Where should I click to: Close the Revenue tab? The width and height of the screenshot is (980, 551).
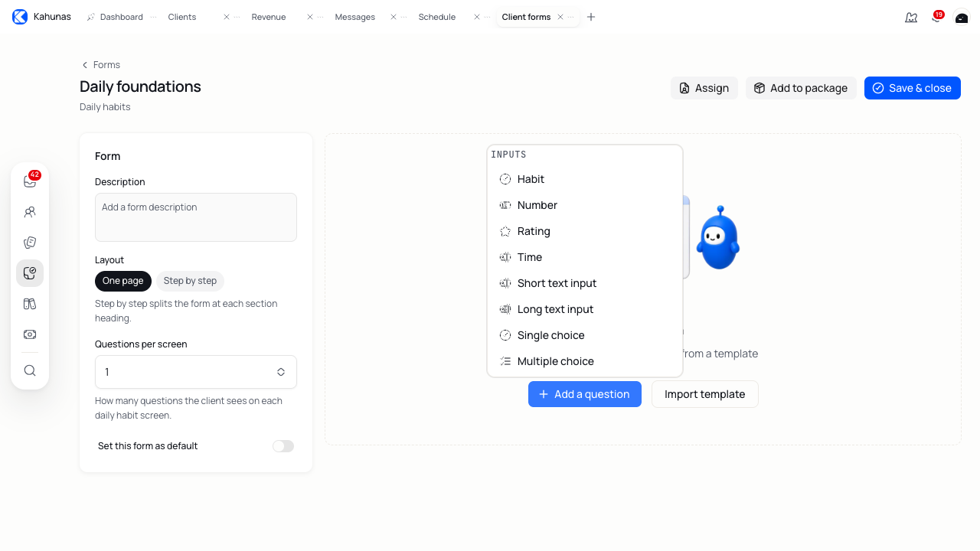coord(310,17)
